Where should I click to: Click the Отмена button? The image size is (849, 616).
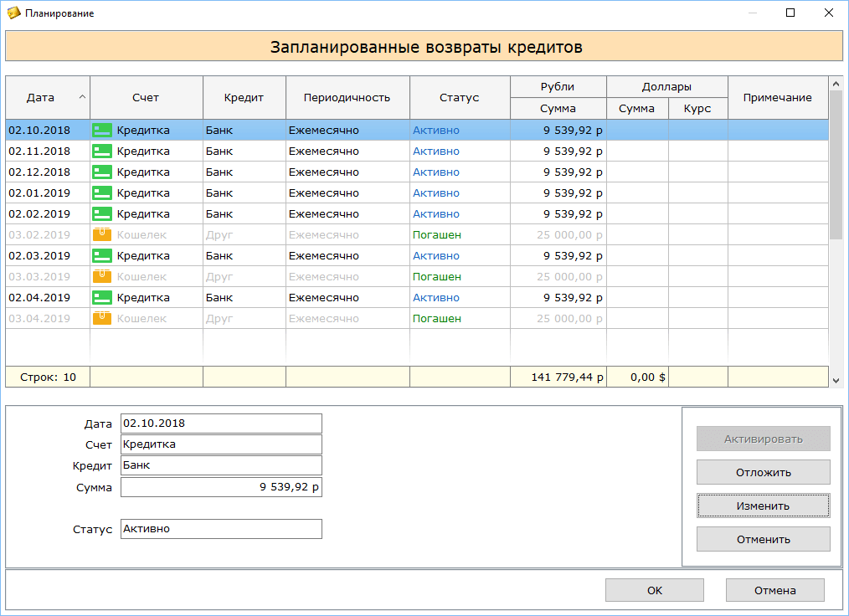tap(774, 590)
